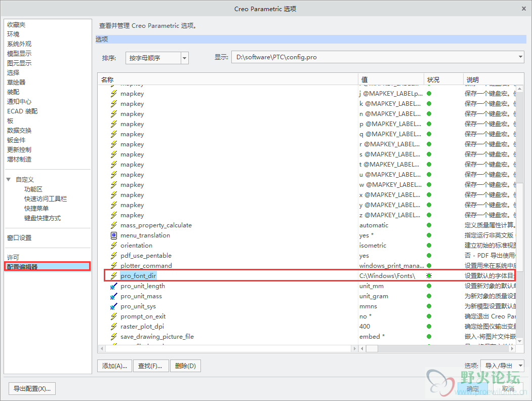Click the lightning icon of mapkey row z
Screen dimensions: 532x401
(114, 215)
